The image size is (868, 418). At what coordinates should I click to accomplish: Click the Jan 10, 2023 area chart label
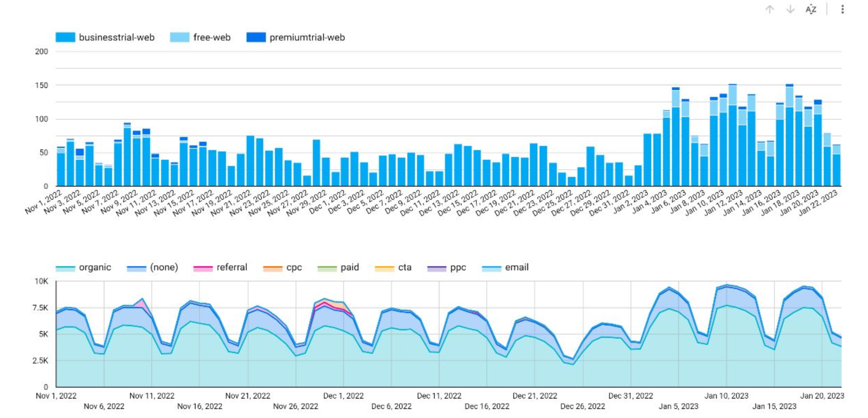[x=726, y=396]
